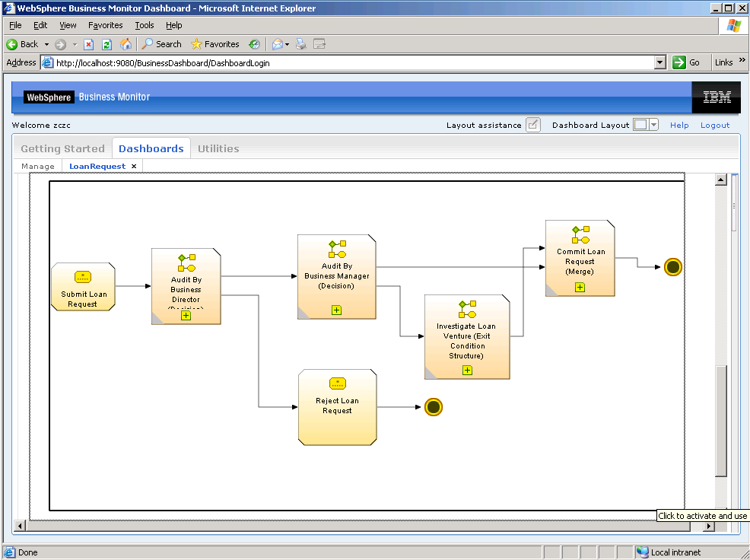Click the Refresh page toolbar icon

106,44
